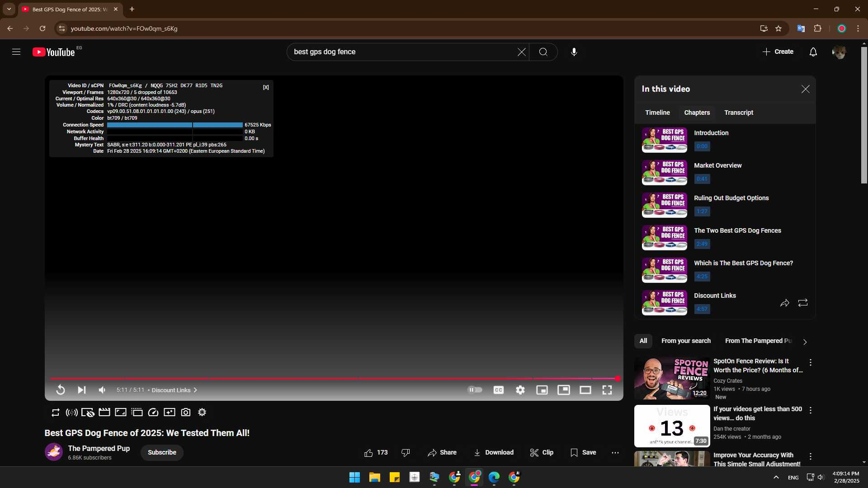Screen dimensions: 868x488
Task: Jump to the Market Overview chapter
Action: 725,173
